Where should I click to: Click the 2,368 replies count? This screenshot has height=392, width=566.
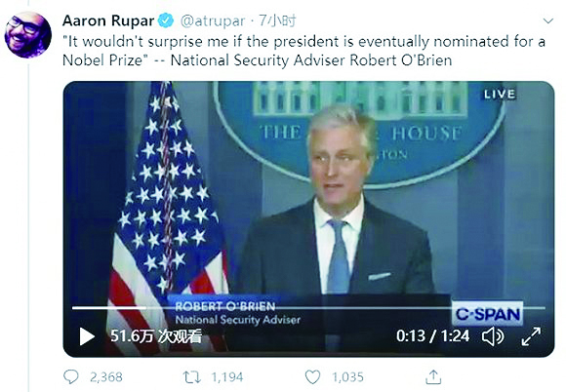105,377
